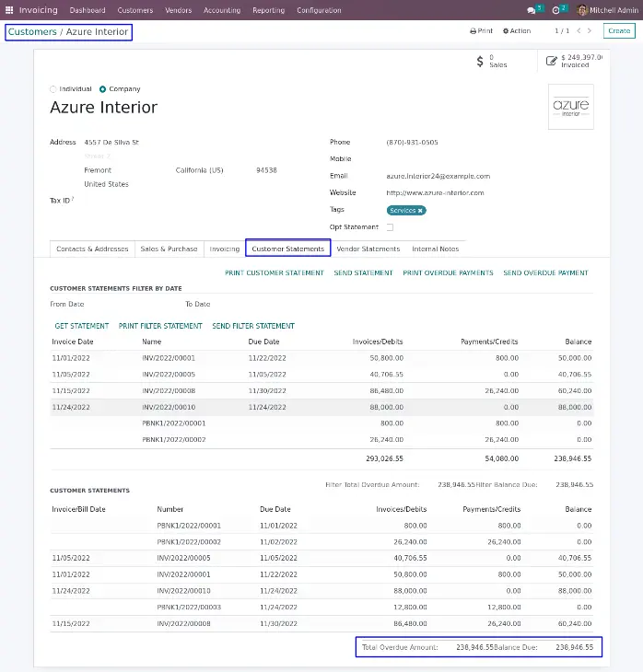Screen dimensions: 643x672
Task: Switch to Vendor Statements tab
Action: click(x=368, y=249)
